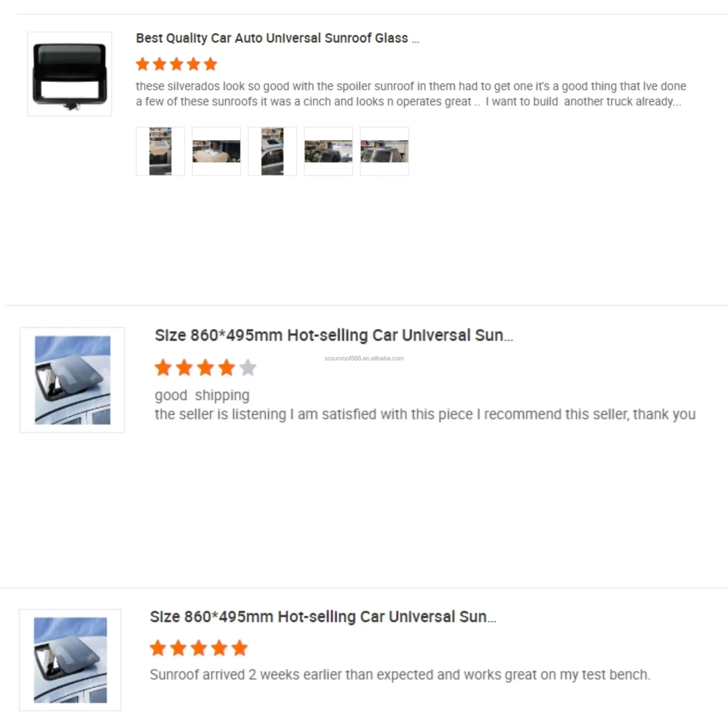Click the gray empty star in the four-star rating
Screen dimensions: 728x716
[248, 368]
